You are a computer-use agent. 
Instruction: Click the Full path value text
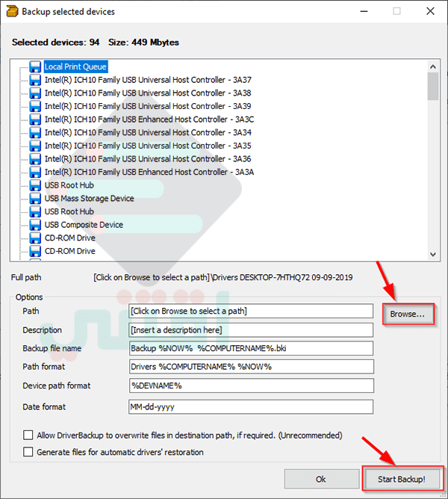point(223,277)
